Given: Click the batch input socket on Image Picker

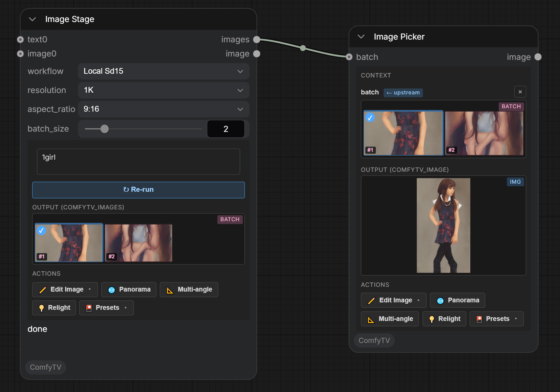Looking at the screenshot, I should (349, 57).
